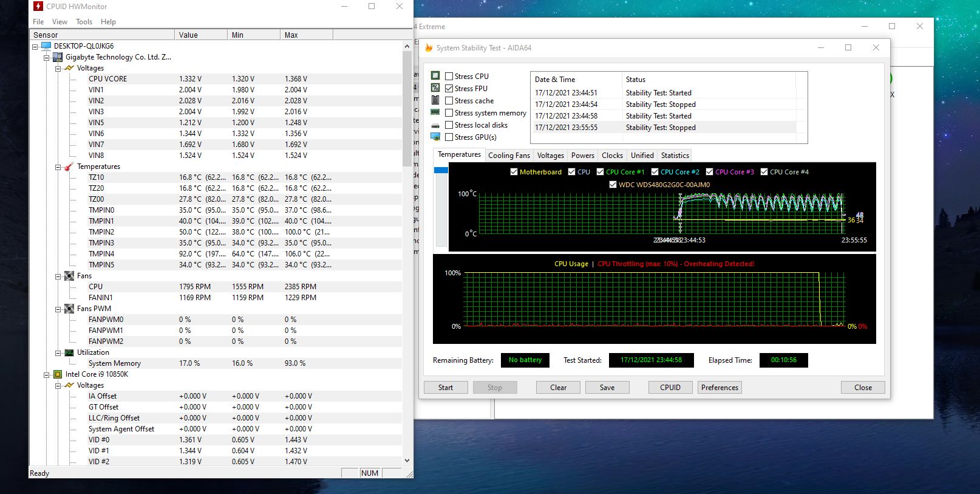Click the monitor icon beside Stress GPU(s)
980x494 pixels.
pos(435,137)
